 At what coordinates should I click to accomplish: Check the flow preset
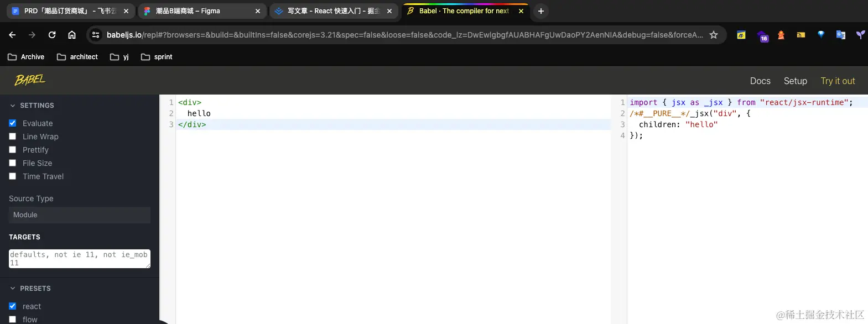click(x=13, y=320)
